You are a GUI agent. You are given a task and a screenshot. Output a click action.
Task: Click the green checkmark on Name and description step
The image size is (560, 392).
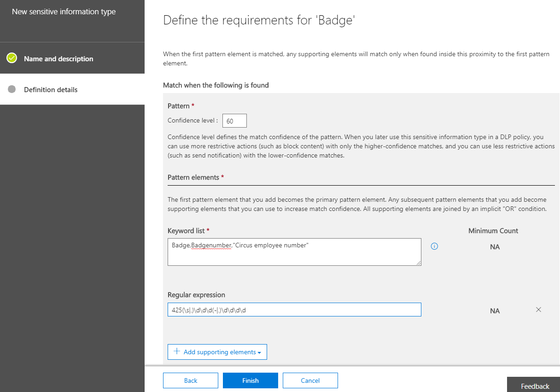coord(11,59)
